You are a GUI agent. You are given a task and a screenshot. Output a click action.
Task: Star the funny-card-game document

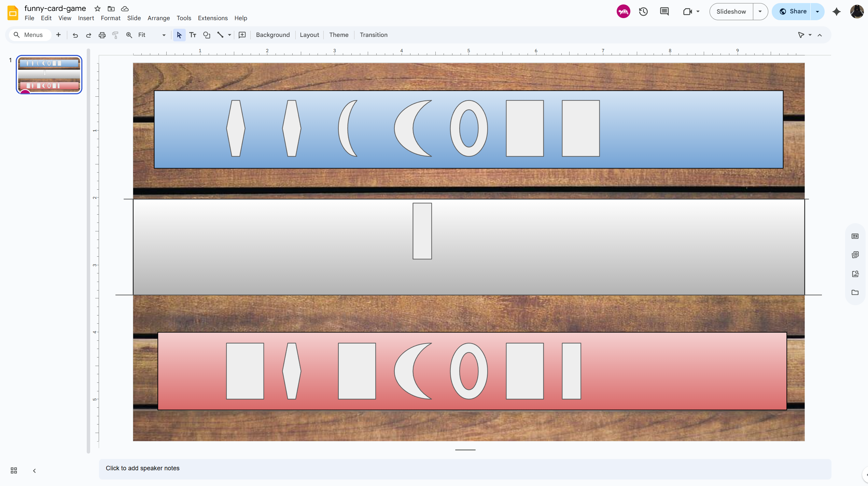pyautogui.click(x=97, y=9)
